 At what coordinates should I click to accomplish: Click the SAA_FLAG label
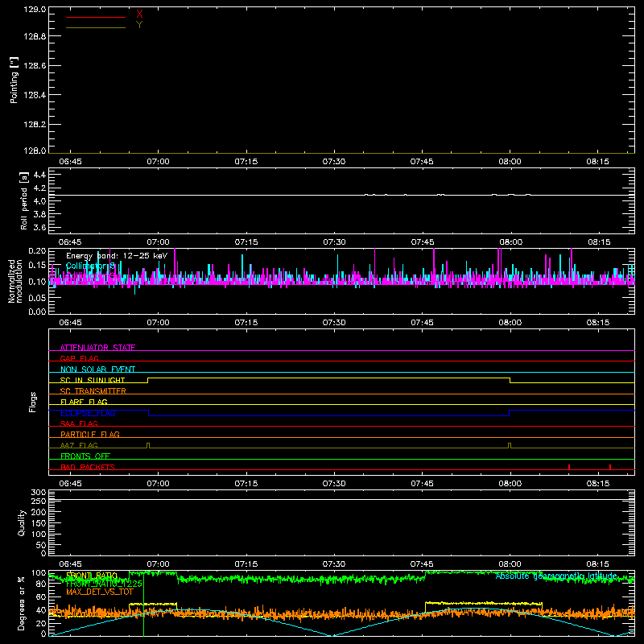click(x=79, y=423)
